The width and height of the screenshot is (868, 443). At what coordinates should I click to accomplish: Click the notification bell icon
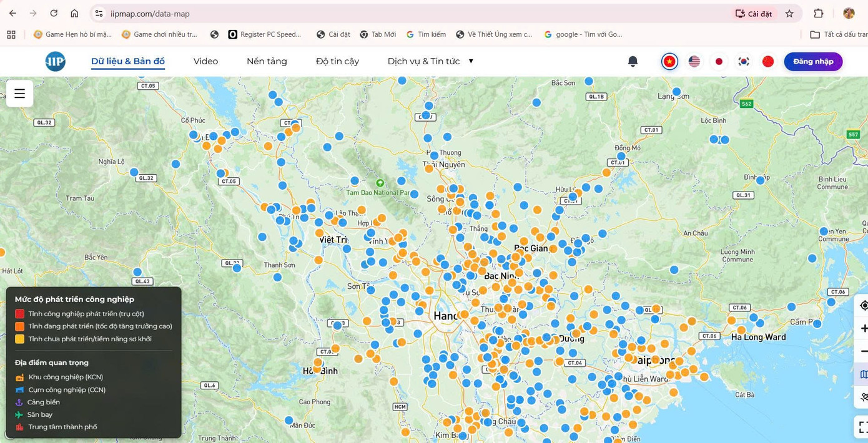point(633,61)
